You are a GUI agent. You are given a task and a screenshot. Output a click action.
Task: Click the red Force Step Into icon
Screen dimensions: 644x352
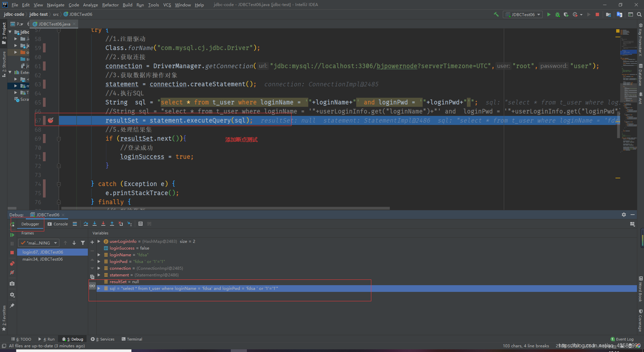point(103,224)
